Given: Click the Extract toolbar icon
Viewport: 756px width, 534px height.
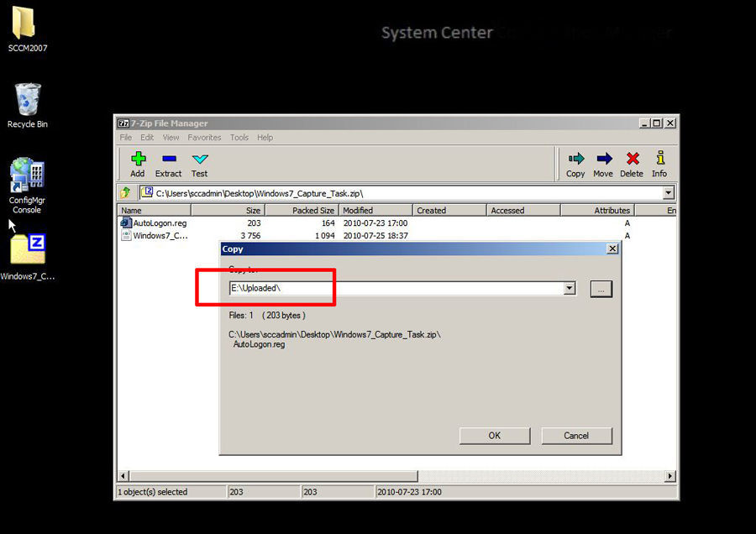Looking at the screenshot, I should point(169,159).
